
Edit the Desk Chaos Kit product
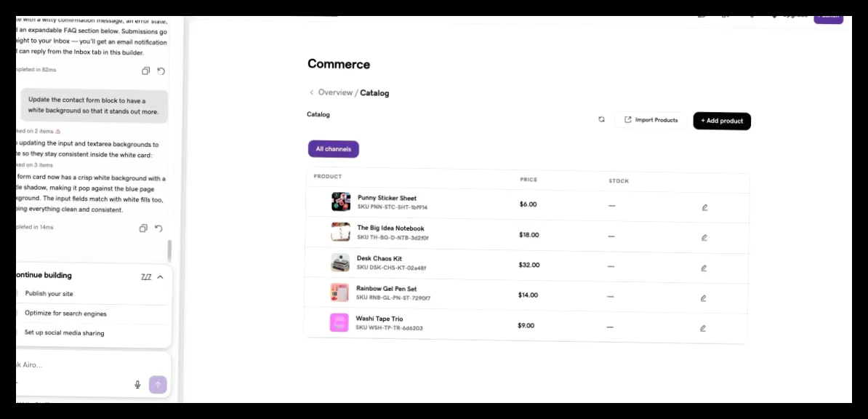tap(704, 268)
